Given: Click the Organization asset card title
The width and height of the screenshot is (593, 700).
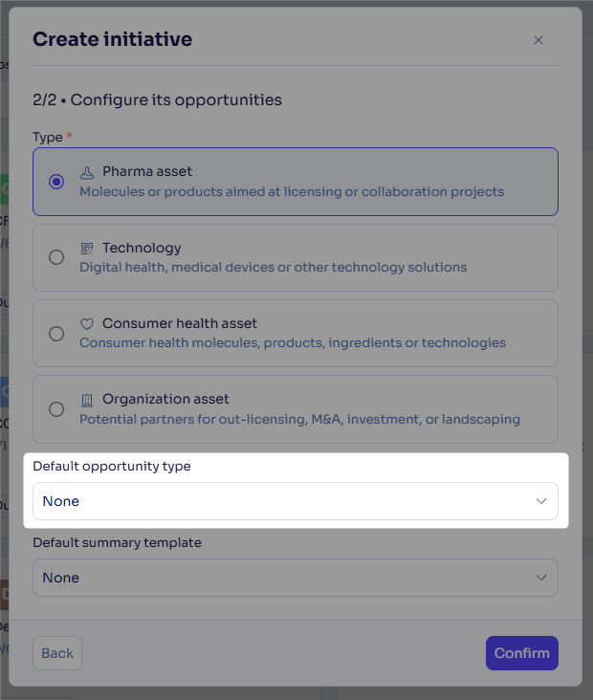Looking at the screenshot, I should coord(165,399).
